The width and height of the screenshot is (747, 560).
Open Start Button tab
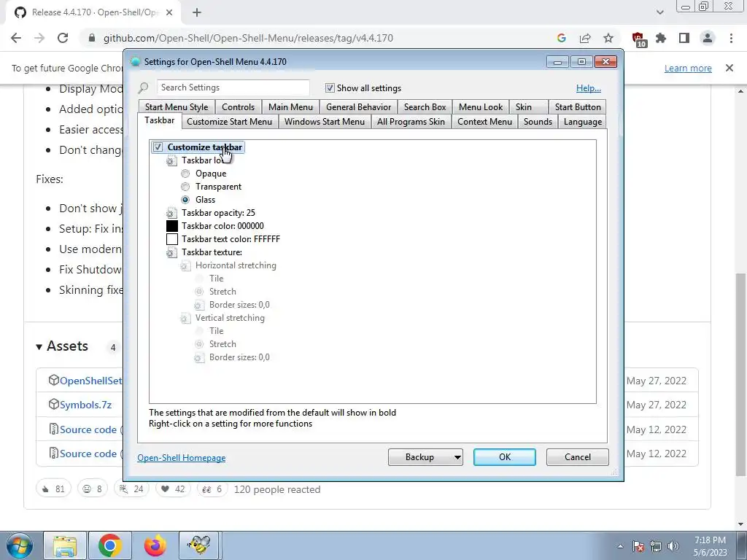click(578, 107)
